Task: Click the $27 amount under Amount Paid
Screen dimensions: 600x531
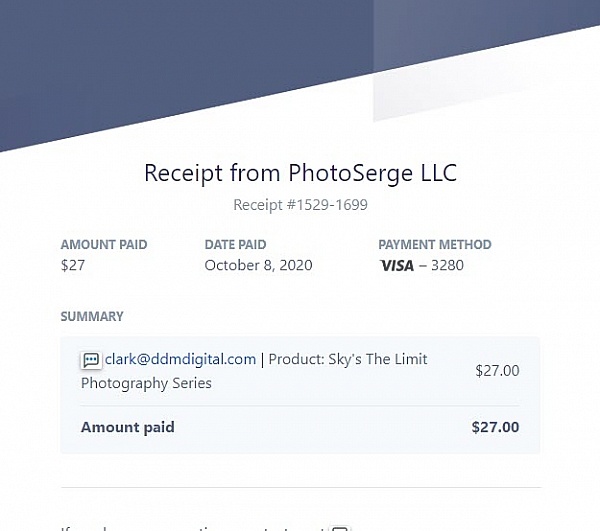Action: click(73, 266)
